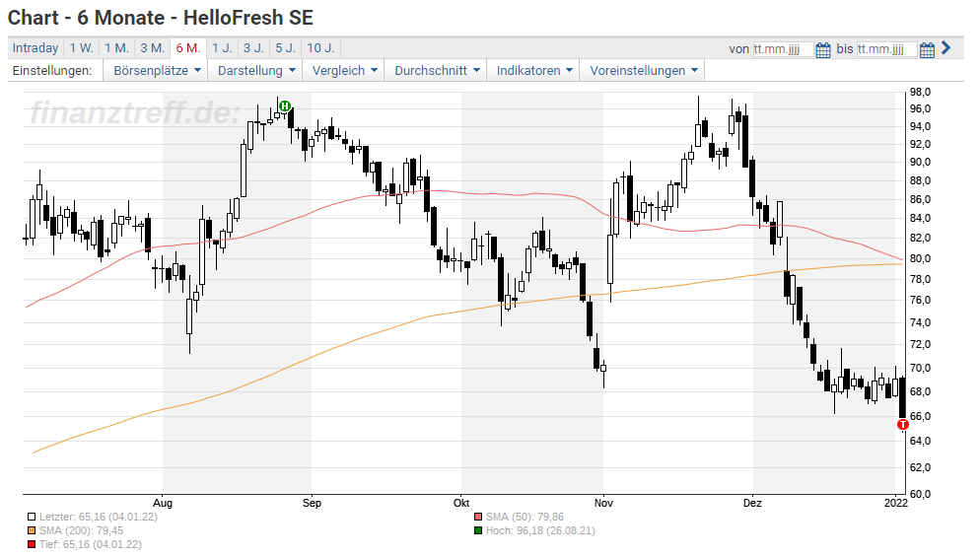
Task: Click the '2022' x-axis label
Action: pyautogui.click(x=895, y=503)
